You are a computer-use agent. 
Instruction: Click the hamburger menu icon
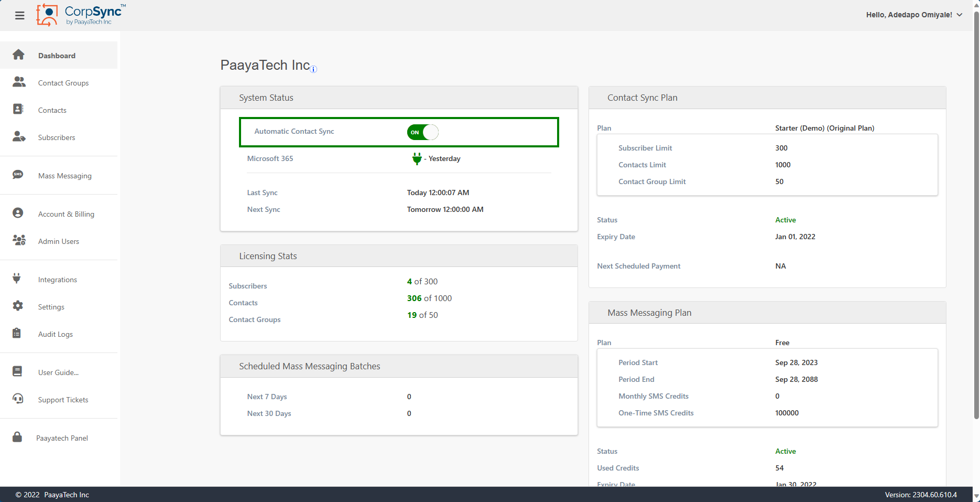[x=20, y=15]
